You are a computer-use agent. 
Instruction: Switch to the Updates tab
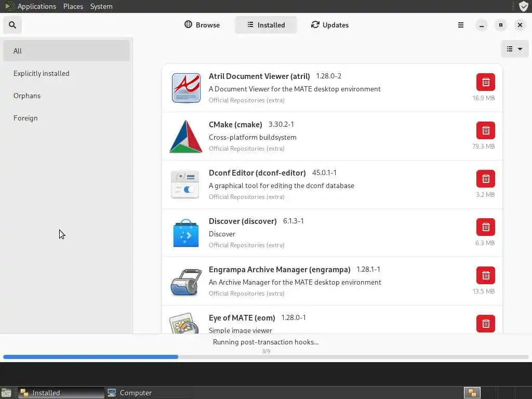pyautogui.click(x=330, y=25)
